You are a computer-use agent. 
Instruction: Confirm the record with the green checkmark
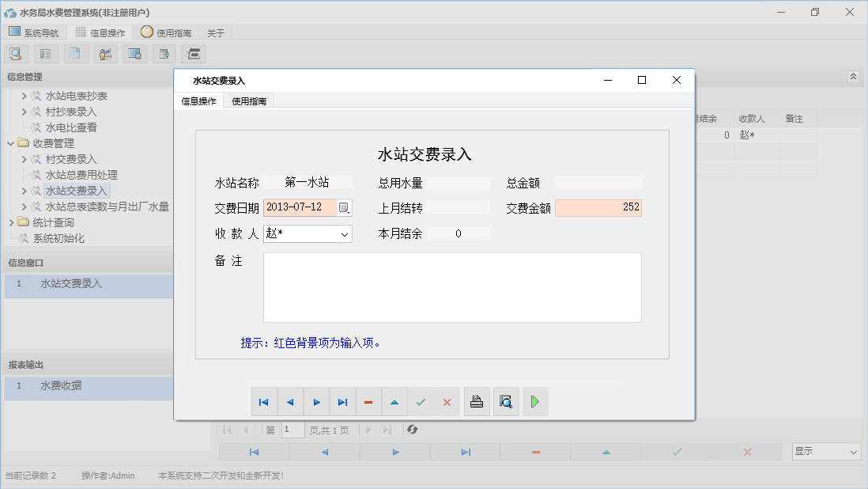pos(421,401)
